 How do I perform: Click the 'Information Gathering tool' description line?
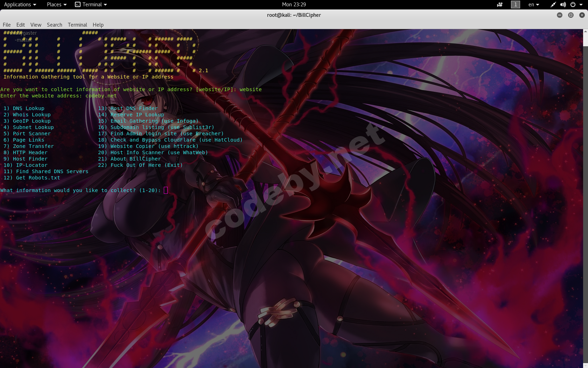click(x=89, y=77)
